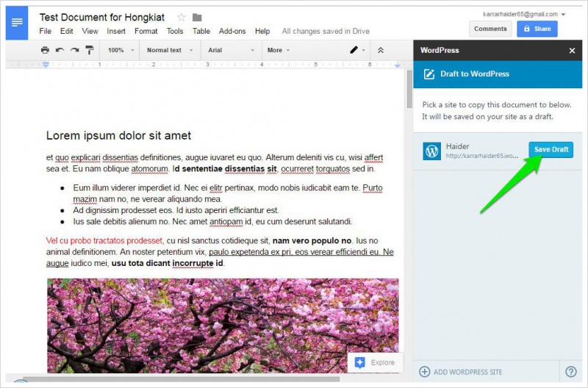This screenshot has width=588, height=388.
Task: Click the WordPress logo for Haider site
Action: point(432,151)
